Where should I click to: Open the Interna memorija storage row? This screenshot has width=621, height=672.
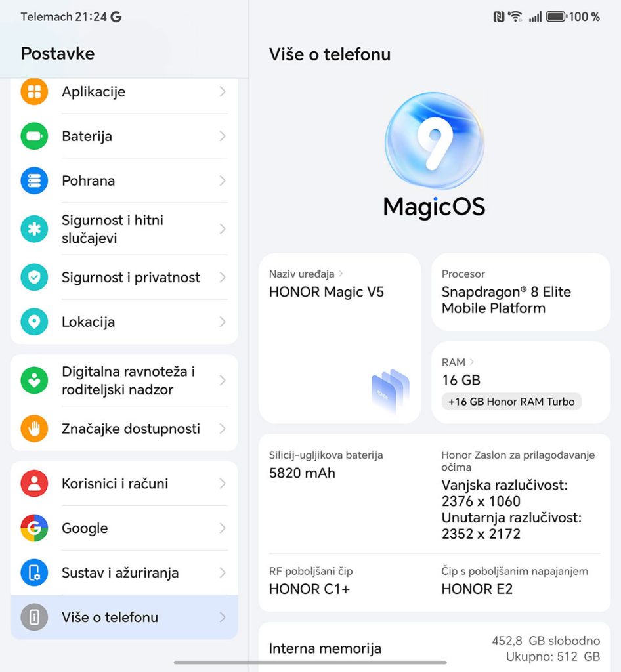click(435, 648)
